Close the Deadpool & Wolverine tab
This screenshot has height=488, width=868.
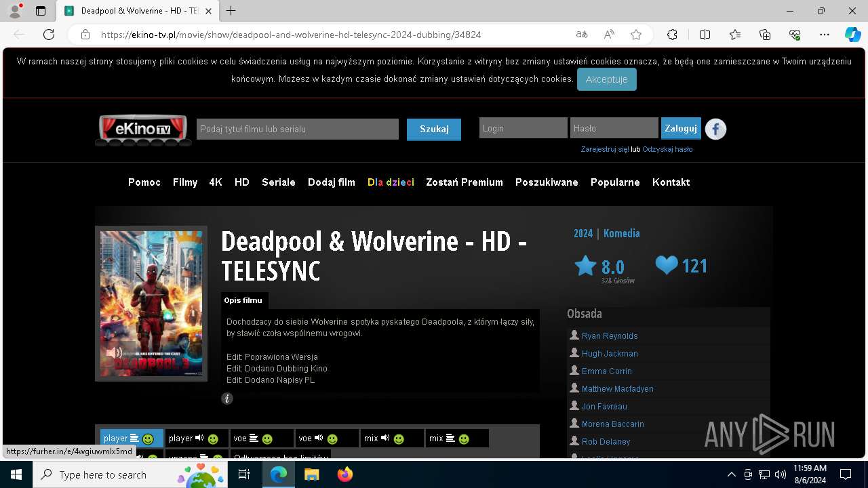pos(208,11)
